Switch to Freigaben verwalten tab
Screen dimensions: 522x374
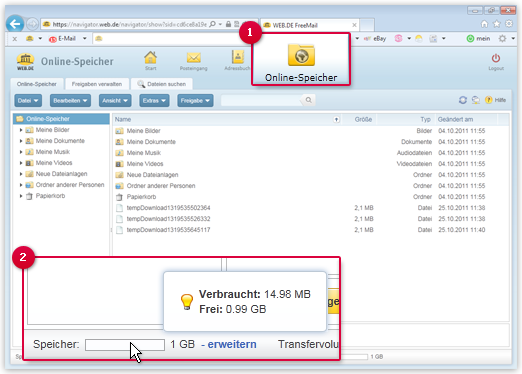click(97, 84)
